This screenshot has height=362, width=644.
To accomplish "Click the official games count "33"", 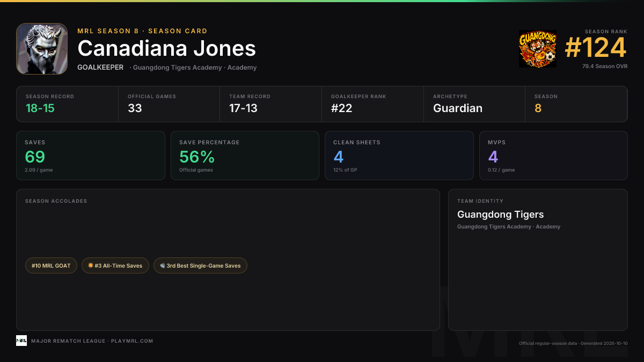I will pos(135,108).
